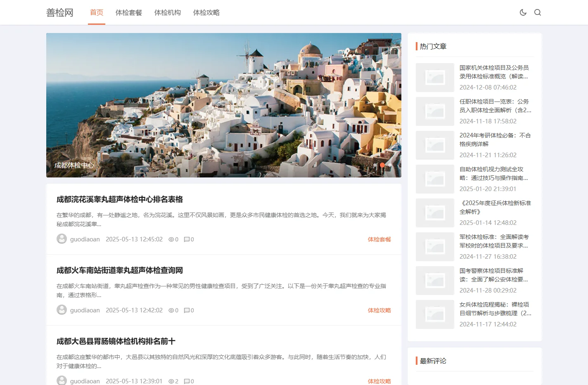
Task: Open hot article 国考警察体检项目标准解读
Action: click(494, 275)
